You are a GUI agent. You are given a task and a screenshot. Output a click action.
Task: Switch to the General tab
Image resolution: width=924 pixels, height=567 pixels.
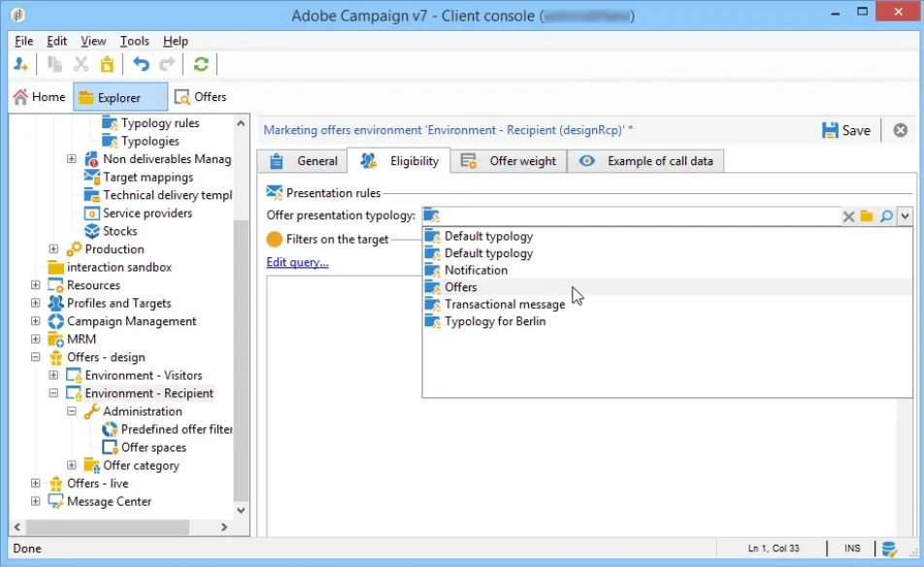[x=303, y=161]
